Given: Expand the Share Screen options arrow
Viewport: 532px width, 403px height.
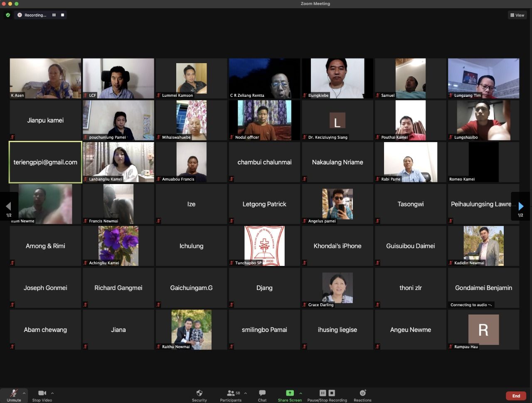Looking at the screenshot, I should click(x=300, y=393).
